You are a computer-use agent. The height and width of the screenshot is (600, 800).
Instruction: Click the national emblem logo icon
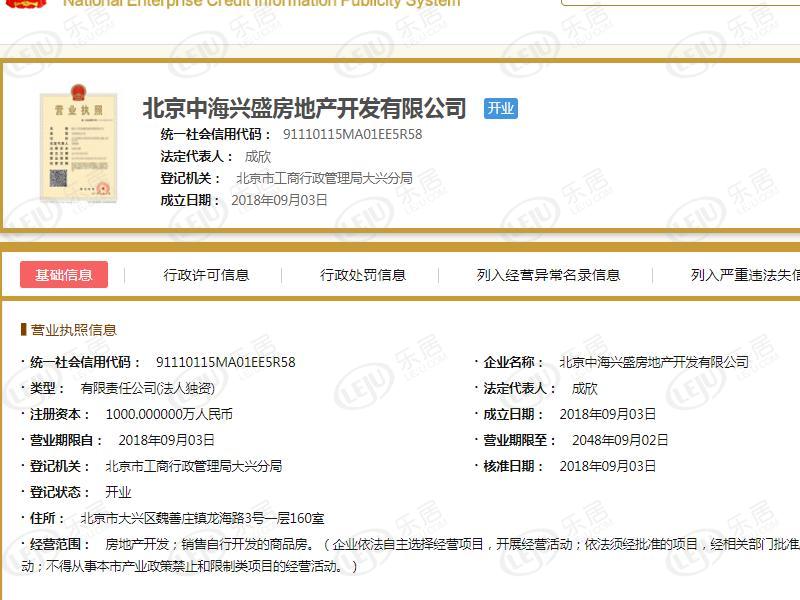click(x=28, y=4)
